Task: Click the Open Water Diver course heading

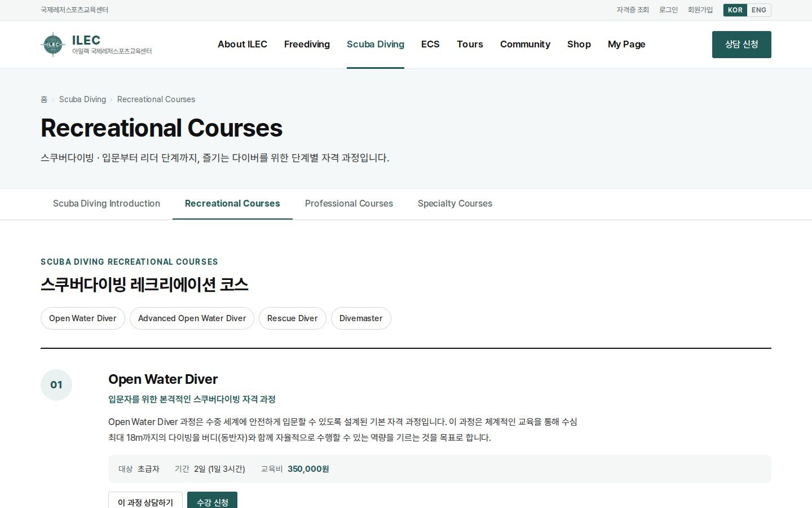Action: tap(163, 379)
